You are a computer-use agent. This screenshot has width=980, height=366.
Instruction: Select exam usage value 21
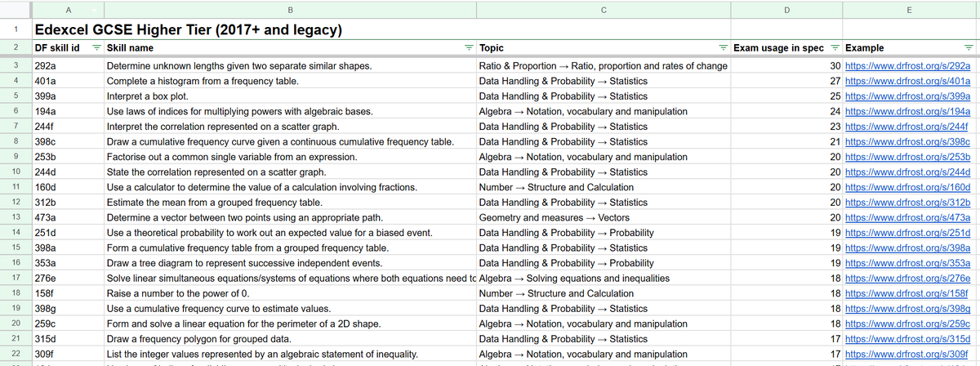(x=786, y=142)
